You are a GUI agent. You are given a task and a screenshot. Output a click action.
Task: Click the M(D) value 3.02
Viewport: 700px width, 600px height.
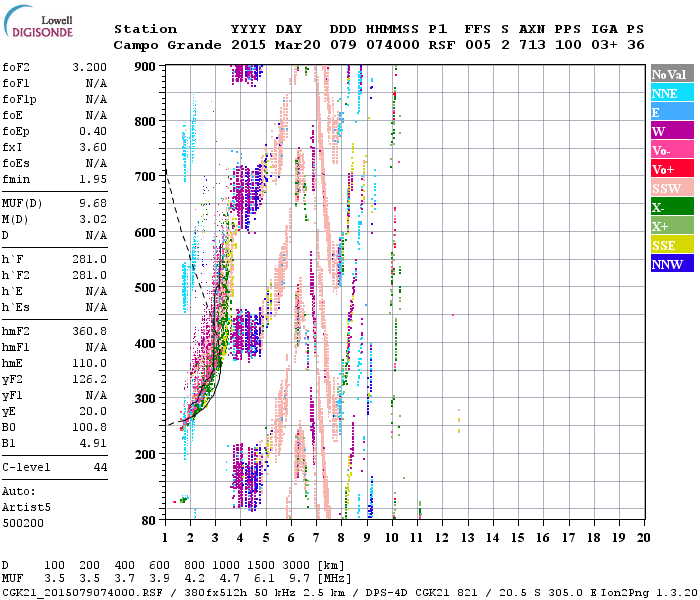pos(93,219)
